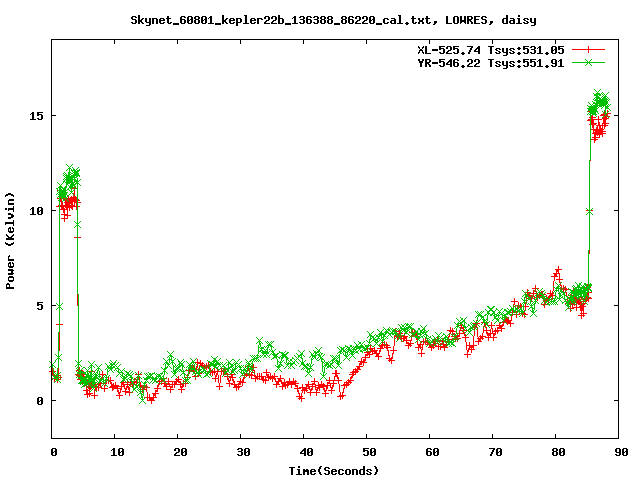
Task: Select legend entry YR-546.22 Tsys:551.91
Action: [491, 63]
